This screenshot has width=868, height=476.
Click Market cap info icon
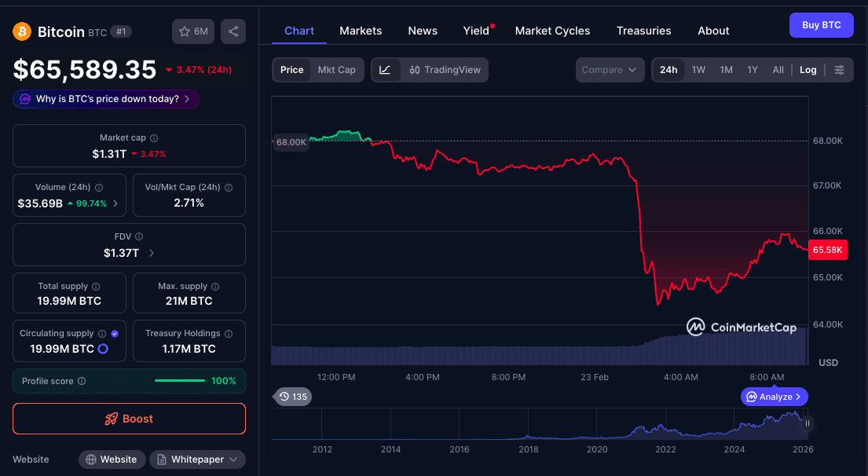pyautogui.click(x=154, y=137)
